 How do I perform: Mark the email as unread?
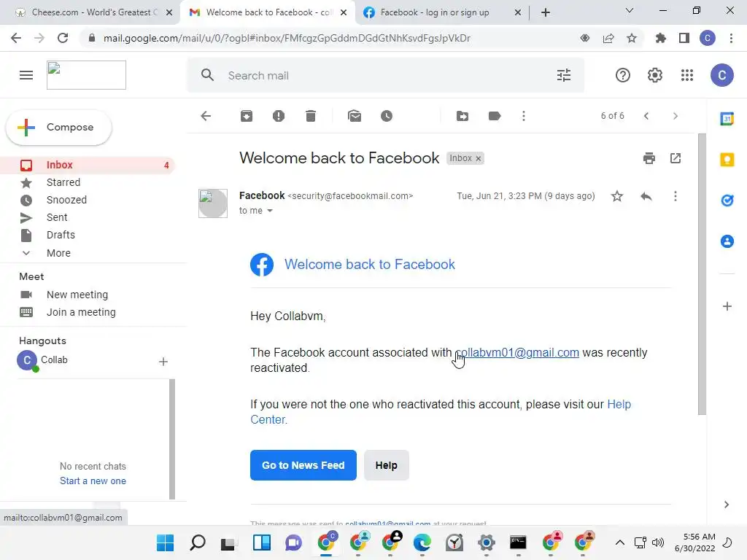coord(355,116)
